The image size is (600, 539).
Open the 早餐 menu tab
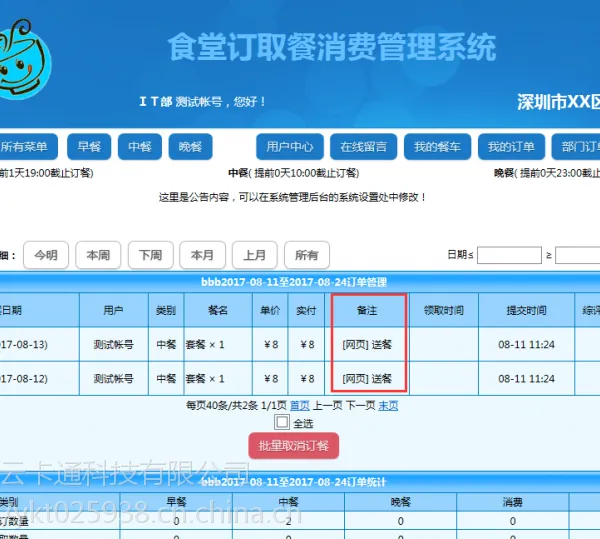(x=89, y=147)
